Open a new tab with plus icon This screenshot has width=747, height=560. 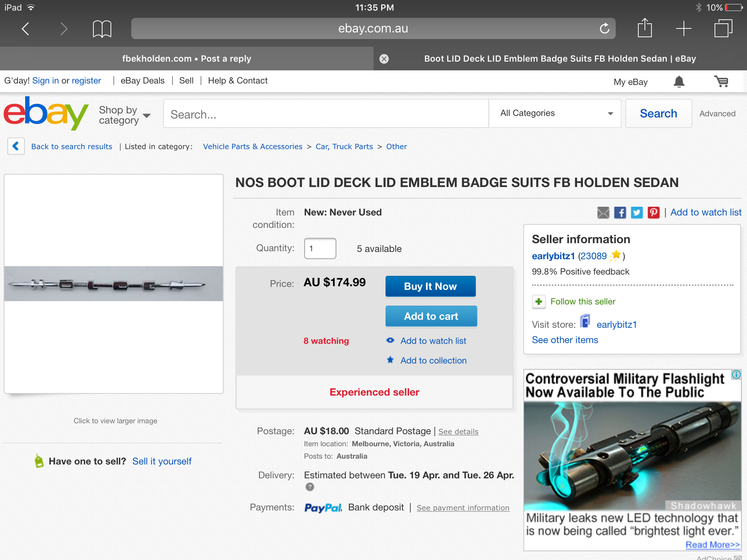pos(684,28)
